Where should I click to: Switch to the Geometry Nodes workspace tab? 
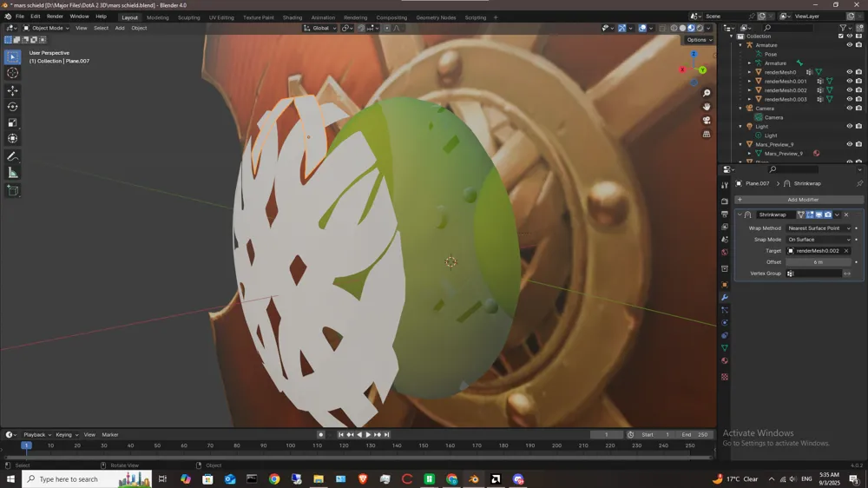(436, 17)
